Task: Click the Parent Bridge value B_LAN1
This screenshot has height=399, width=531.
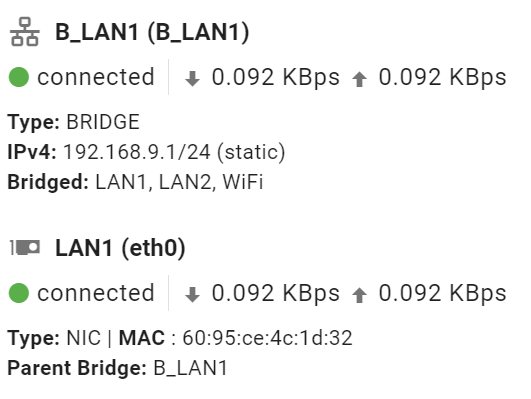Action: (190, 368)
